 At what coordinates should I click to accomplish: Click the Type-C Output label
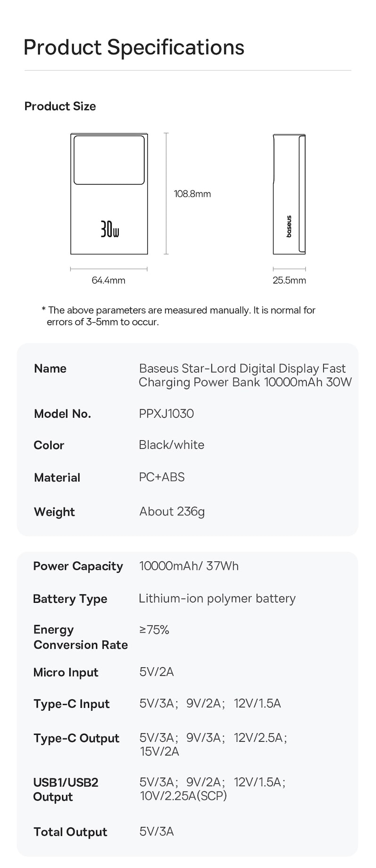pos(76,738)
